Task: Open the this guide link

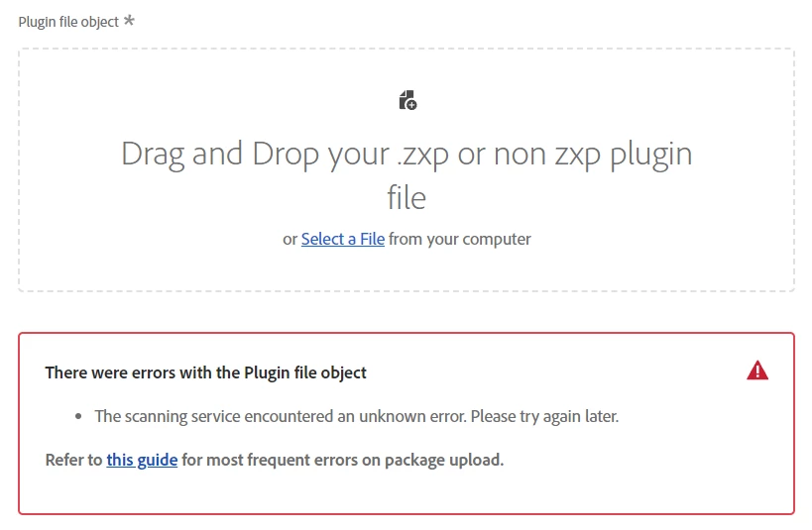Action: pos(142,460)
